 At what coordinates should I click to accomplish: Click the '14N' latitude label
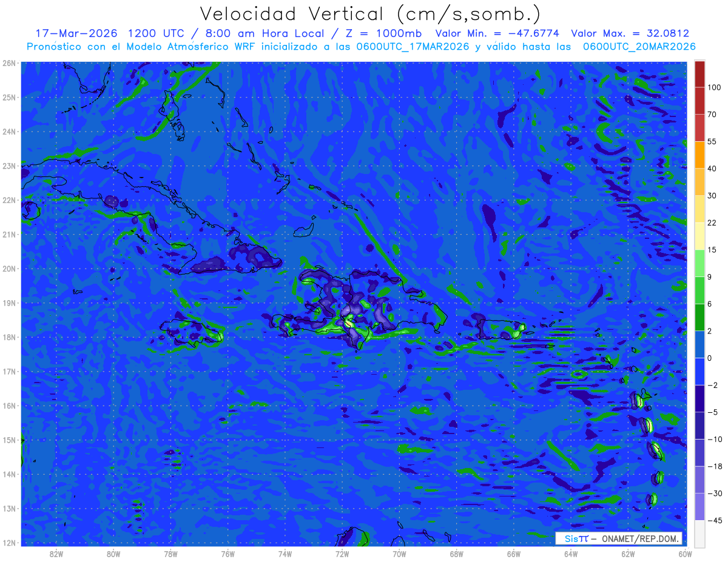[9, 474]
